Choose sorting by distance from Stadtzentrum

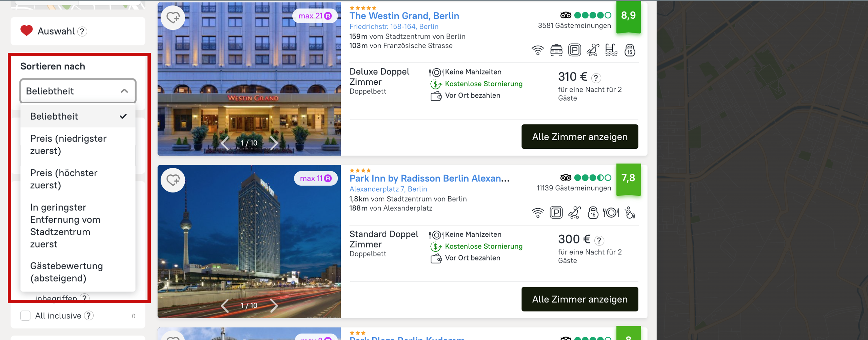click(65, 226)
